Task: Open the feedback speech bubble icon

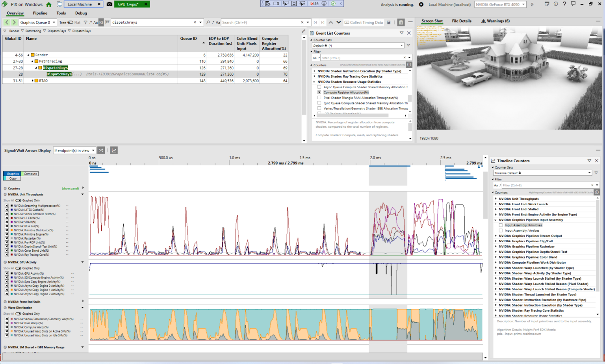Action: (573, 4)
